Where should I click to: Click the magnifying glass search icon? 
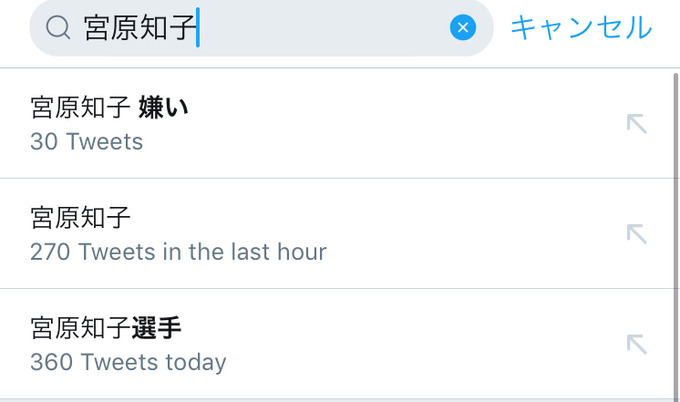pos(58,28)
